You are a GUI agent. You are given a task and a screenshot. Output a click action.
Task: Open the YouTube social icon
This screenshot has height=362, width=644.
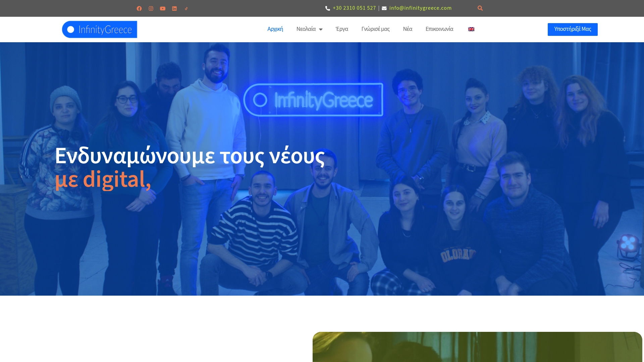pos(163,8)
